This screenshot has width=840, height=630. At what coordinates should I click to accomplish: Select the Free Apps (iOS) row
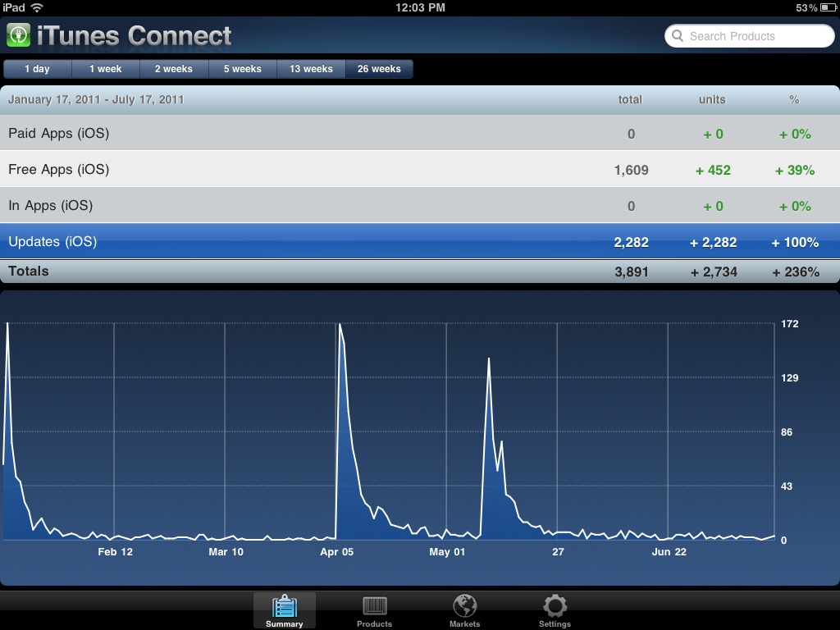coord(420,169)
